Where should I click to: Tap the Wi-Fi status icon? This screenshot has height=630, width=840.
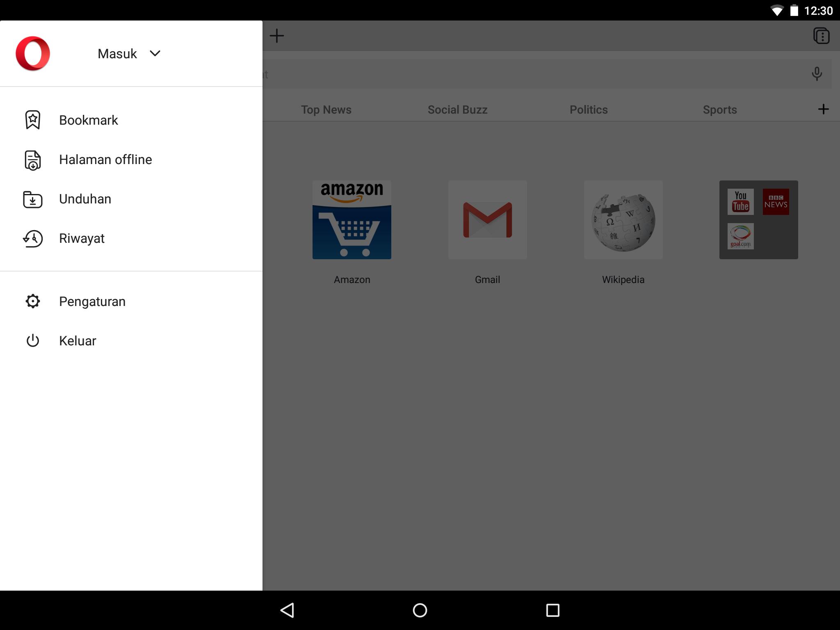click(776, 11)
